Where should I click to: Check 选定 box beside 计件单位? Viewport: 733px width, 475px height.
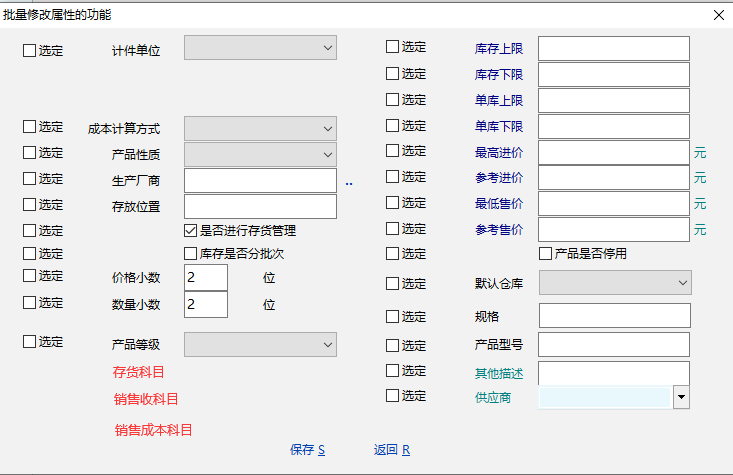point(30,51)
